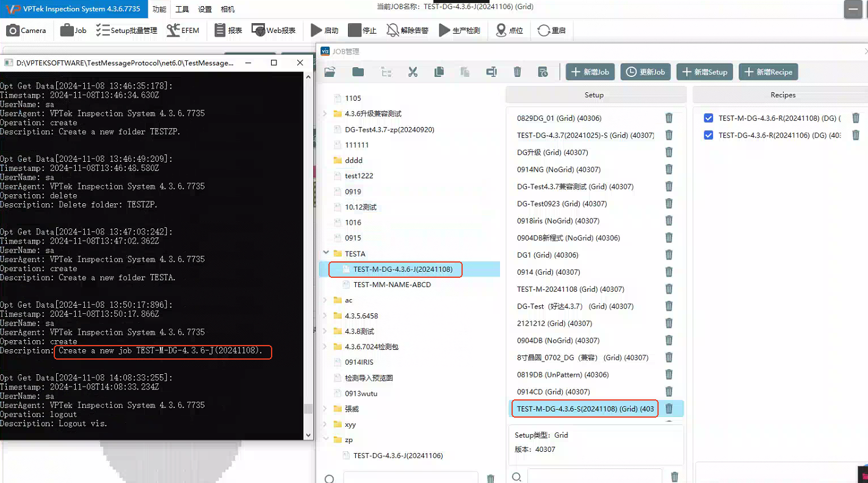Open the EFEM tool
The height and width of the screenshot is (483, 868).
click(183, 30)
